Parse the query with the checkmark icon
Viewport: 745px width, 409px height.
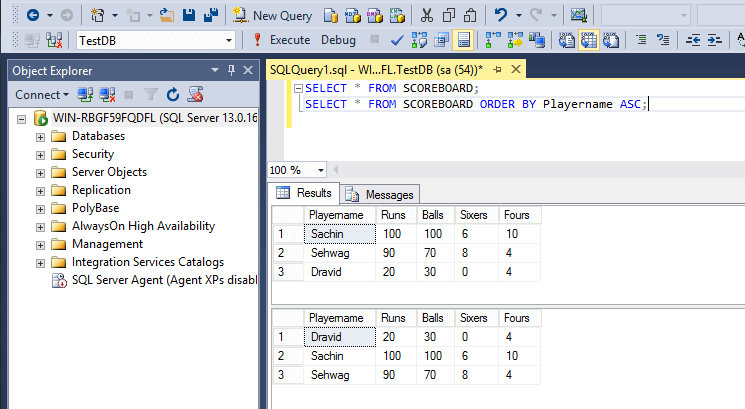pos(397,40)
